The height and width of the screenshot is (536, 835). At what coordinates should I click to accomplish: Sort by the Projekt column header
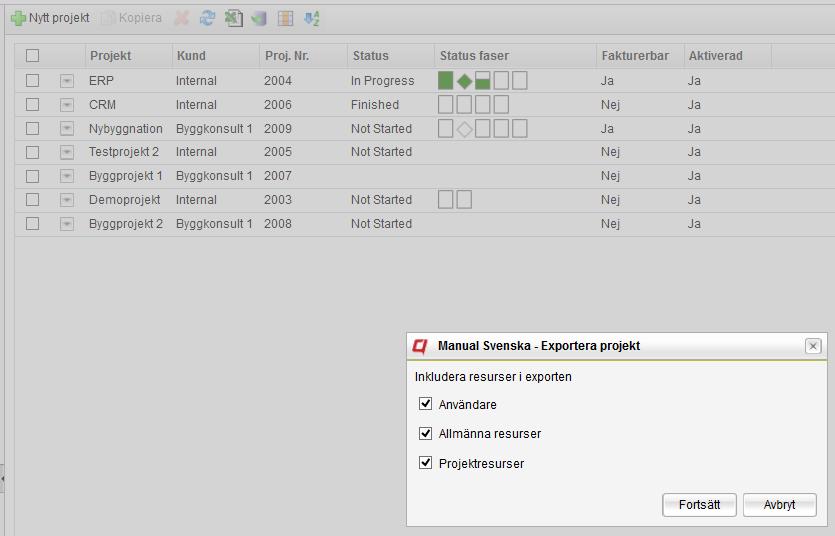[128, 56]
